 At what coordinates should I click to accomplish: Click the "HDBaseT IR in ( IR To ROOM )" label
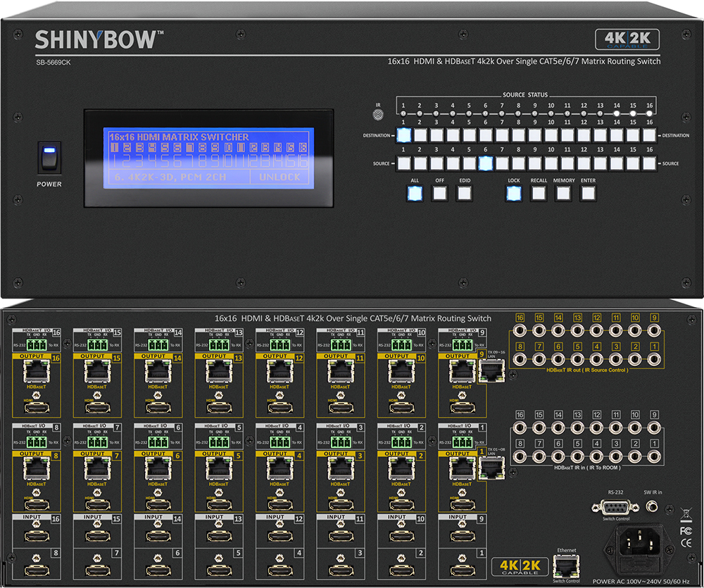pyautogui.click(x=587, y=468)
